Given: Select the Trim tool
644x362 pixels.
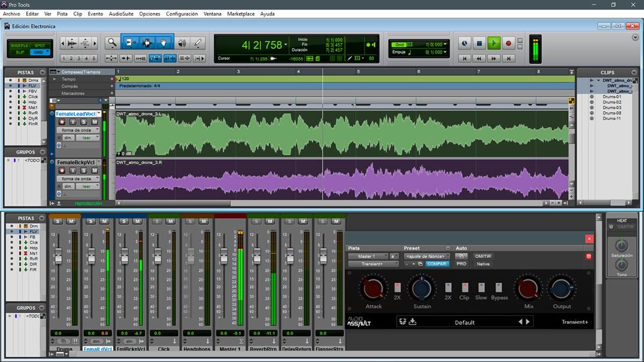Looking at the screenshot, I should pos(130,43).
